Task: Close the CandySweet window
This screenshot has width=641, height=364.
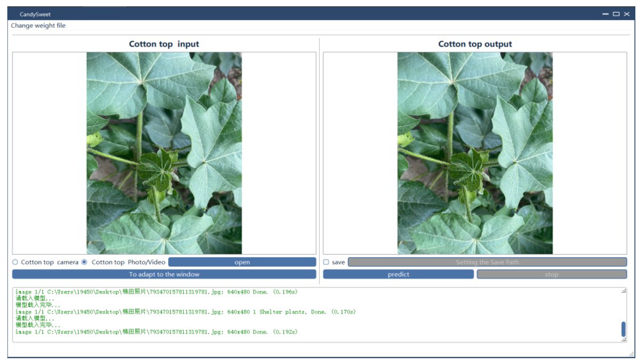Action: coord(627,14)
